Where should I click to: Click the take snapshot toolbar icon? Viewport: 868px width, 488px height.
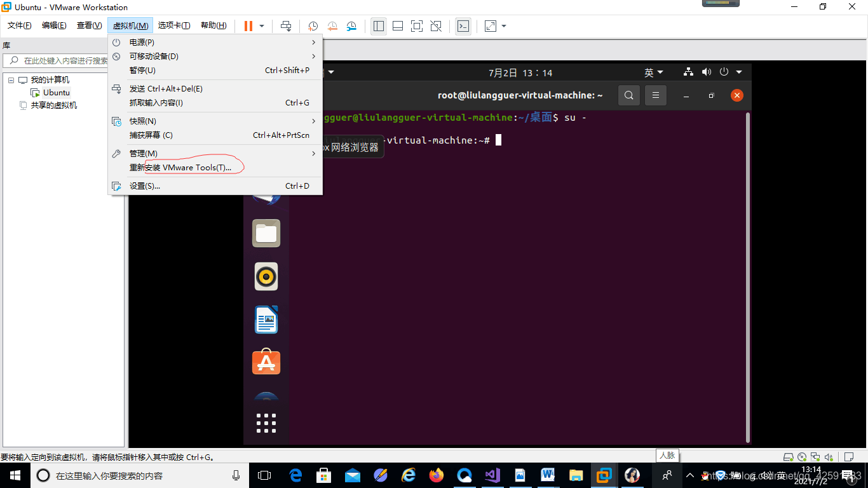point(313,26)
